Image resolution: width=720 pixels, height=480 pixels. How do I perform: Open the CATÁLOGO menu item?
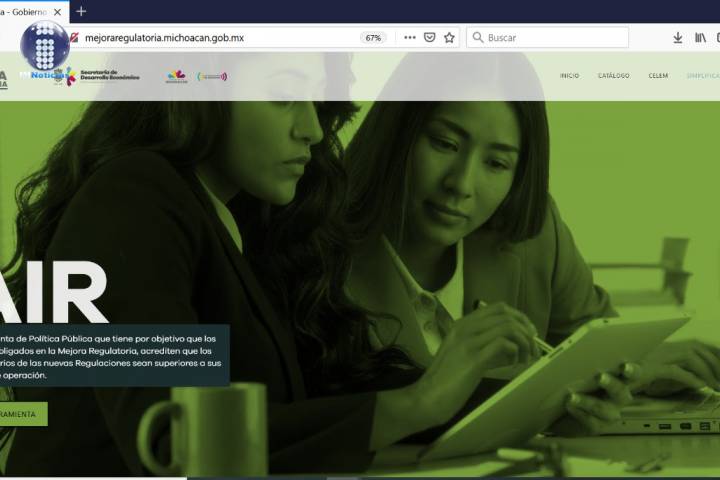(x=613, y=76)
